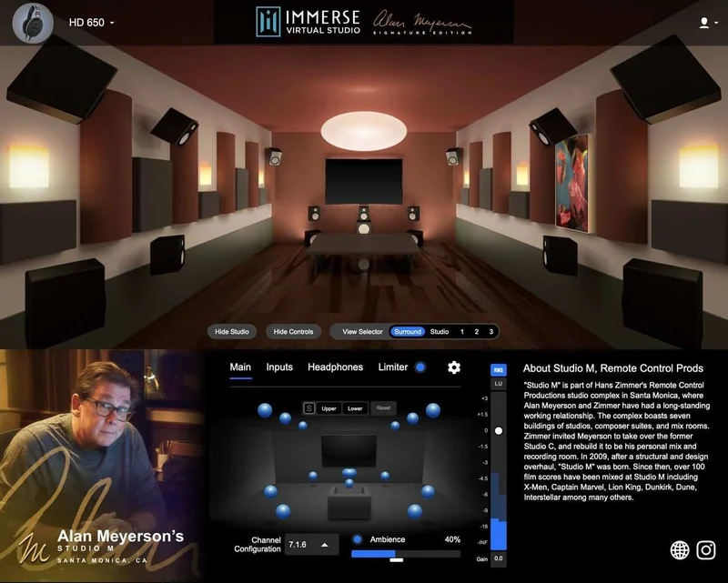This screenshot has width=728, height=583.
Task: Click the left side surround speaker sphere
Action: point(270,491)
